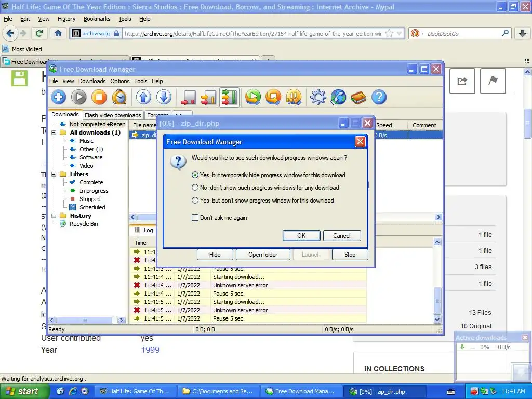Select 'No, don't show such progress windows' option
This screenshot has height=399, width=532.
coord(195,188)
